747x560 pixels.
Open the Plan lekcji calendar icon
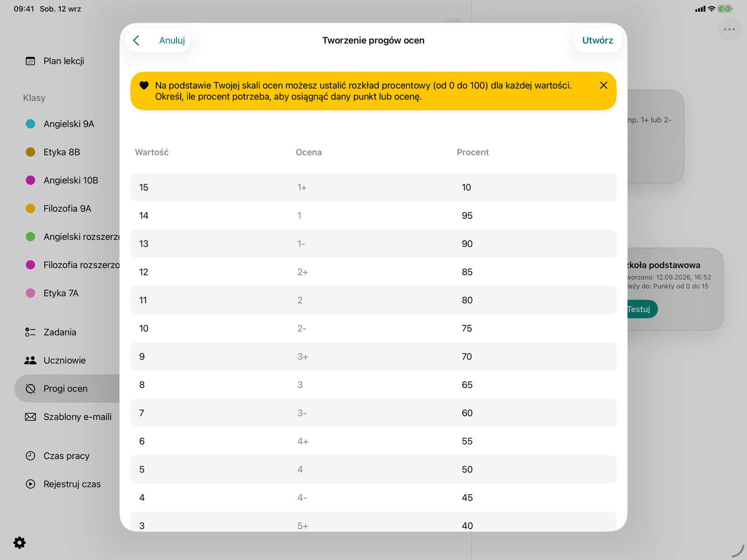[30, 61]
